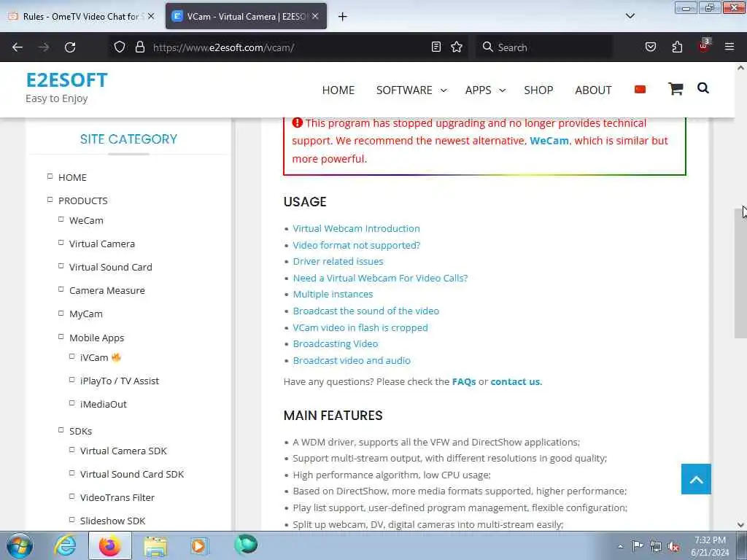The height and width of the screenshot is (560, 747).
Task: Click the E2ESOFT site logo
Action: click(66, 80)
